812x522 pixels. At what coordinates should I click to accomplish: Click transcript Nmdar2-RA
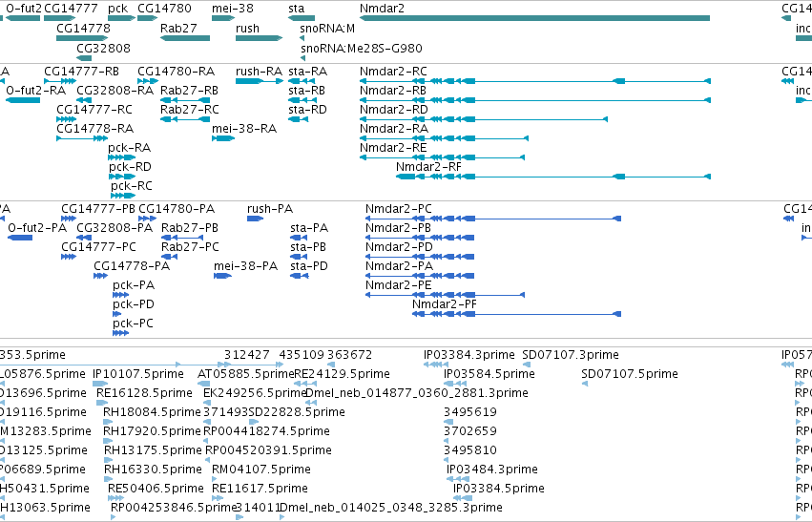tap(394, 128)
